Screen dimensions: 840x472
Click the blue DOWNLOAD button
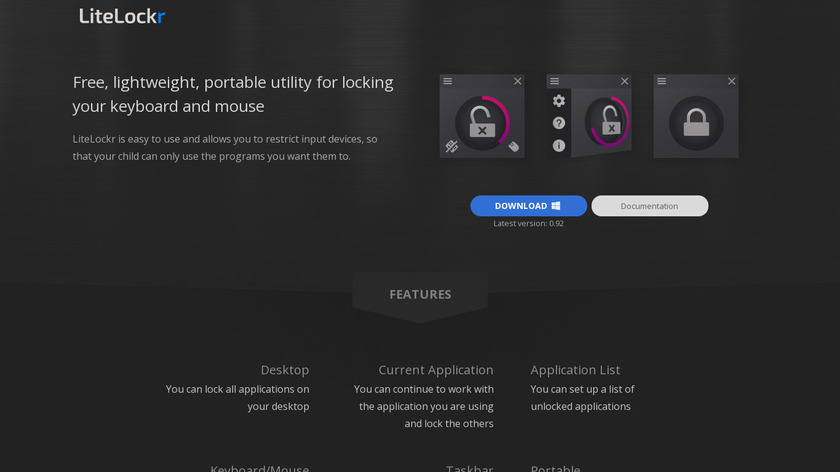pyautogui.click(x=528, y=206)
